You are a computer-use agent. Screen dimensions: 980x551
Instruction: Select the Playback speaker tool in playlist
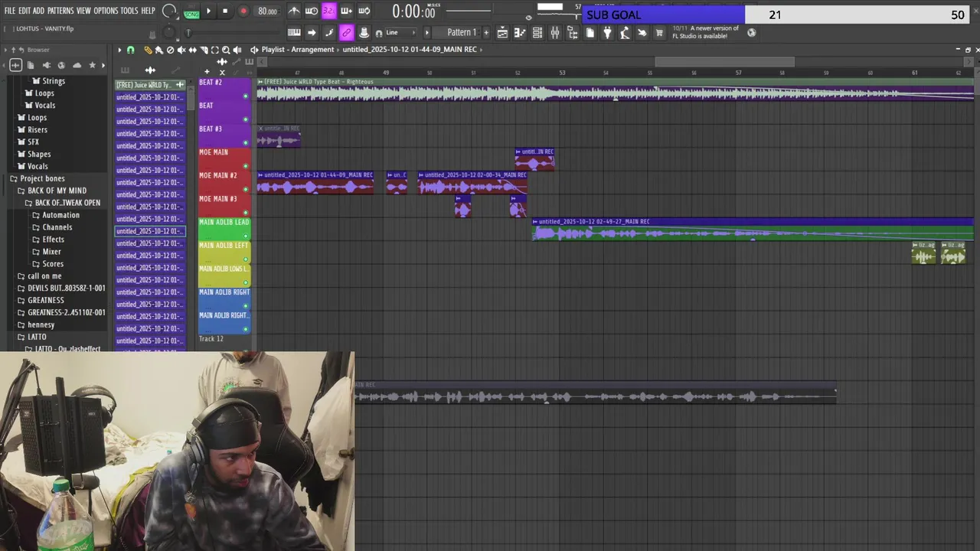point(237,50)
